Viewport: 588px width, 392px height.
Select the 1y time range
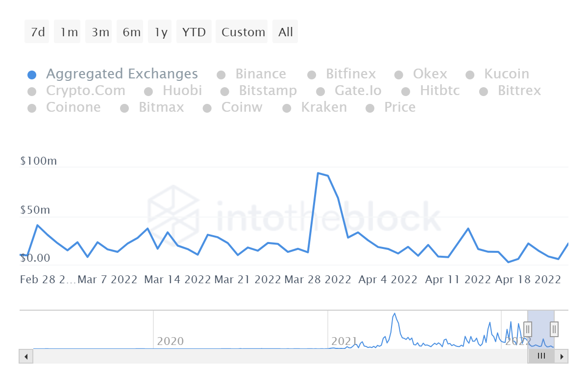(x=160, y=32)
